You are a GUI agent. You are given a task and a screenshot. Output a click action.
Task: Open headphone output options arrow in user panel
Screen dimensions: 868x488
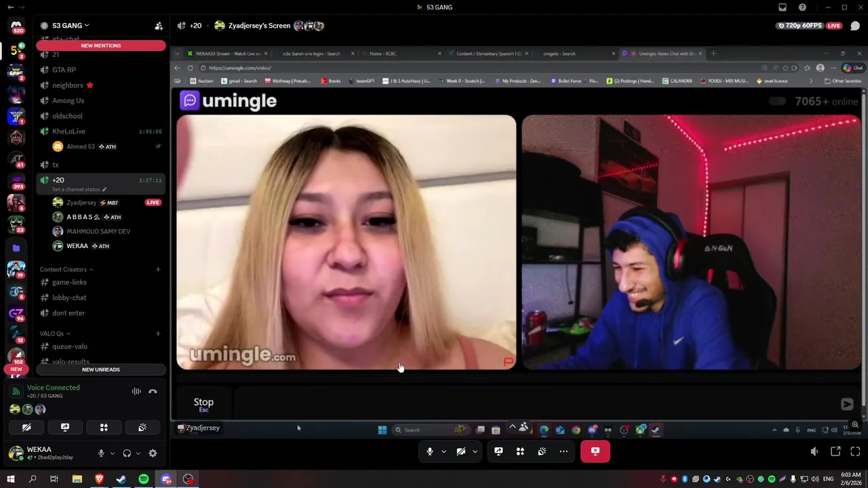click(x=138, y=453)
